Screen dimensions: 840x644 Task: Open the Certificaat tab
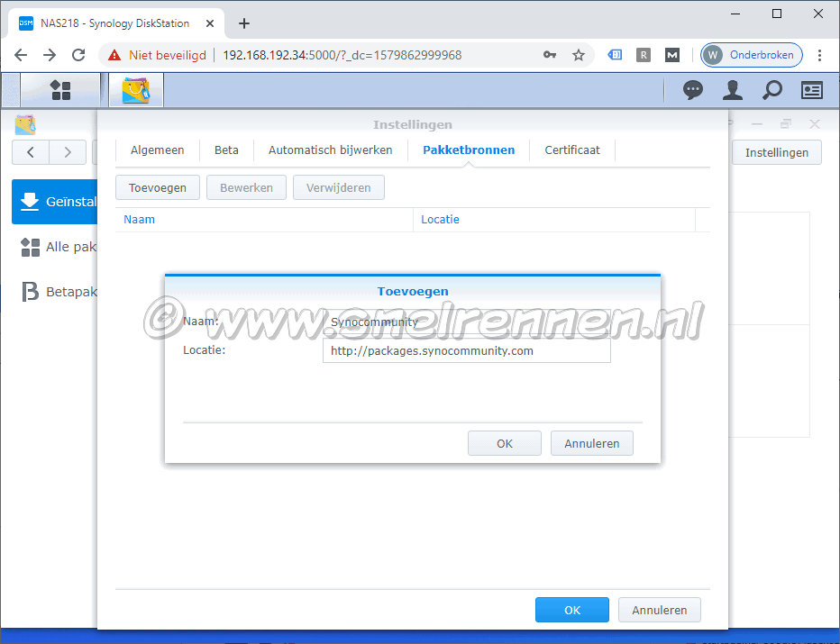(572, 150)
